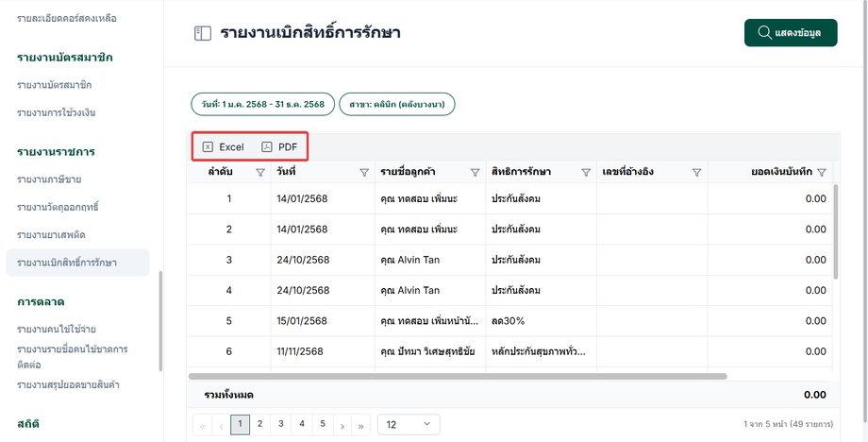Image resolution: width=868 pixels, height=442 pixels.
Task: Go to first page arrow
Action: [202, 425]
